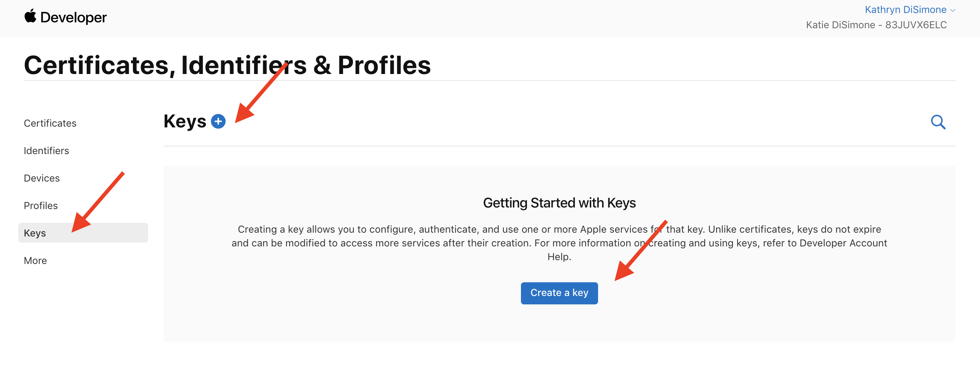The image size is (980, 370).
Task: Select the highlighted Keys sidebar item
Action: point(35,233)
